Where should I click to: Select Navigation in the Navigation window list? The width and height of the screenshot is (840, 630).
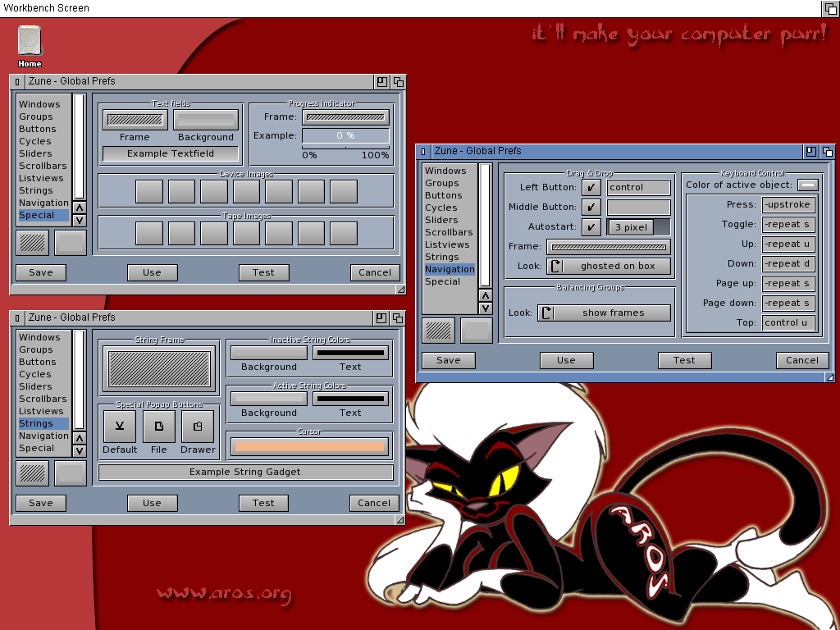point(450,269)
